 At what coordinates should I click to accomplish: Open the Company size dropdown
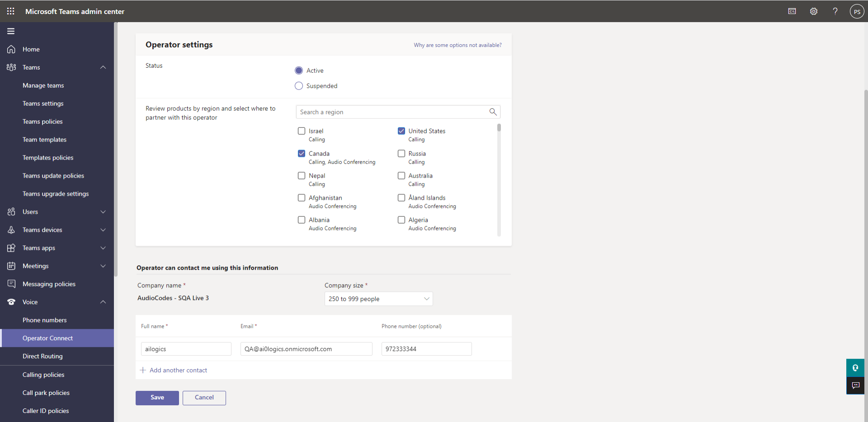tap(378, 299)
